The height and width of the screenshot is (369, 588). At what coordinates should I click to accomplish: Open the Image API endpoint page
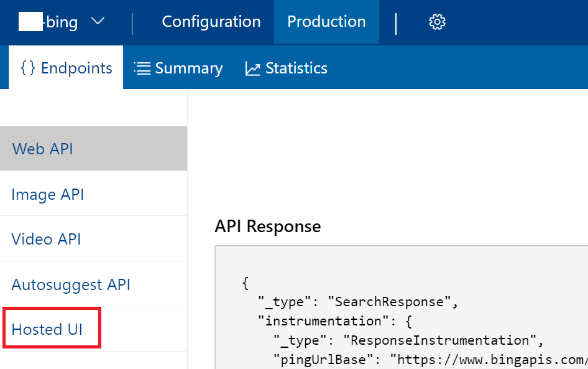coord(47,194)
